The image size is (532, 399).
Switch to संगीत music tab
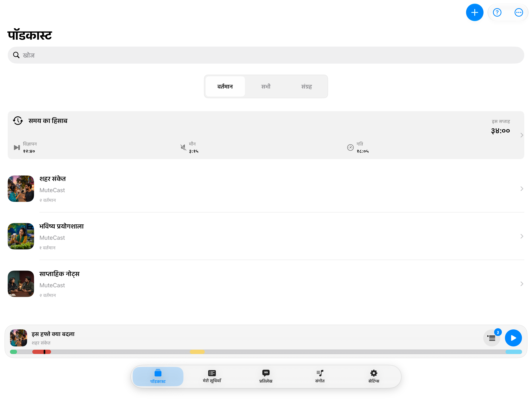tap(320, 376)
